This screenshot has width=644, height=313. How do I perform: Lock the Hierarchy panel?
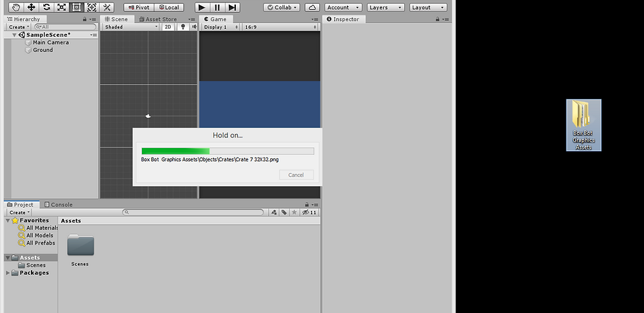coord(85,19)
